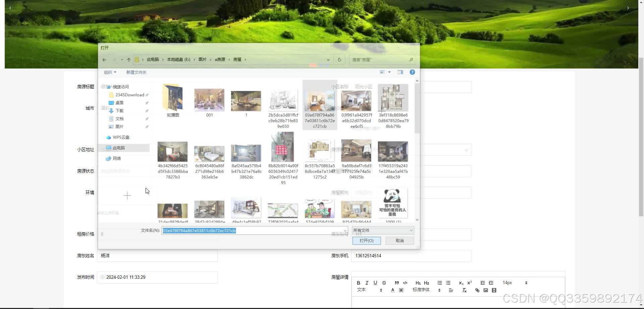The height and width of the screenshot is (309, 644).
Task: Refresh the file dialog folder view
Action: coord(339,60)
